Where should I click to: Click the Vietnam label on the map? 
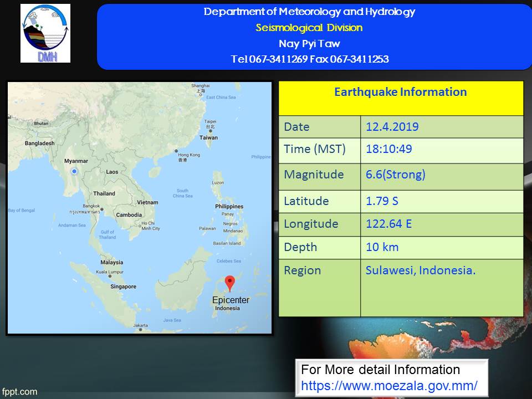[x=147, y=202]
